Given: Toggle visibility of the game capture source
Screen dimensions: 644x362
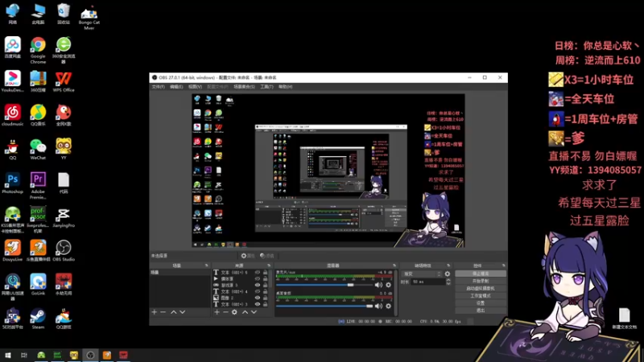Looking at the screenshot, I should (258, 285).
